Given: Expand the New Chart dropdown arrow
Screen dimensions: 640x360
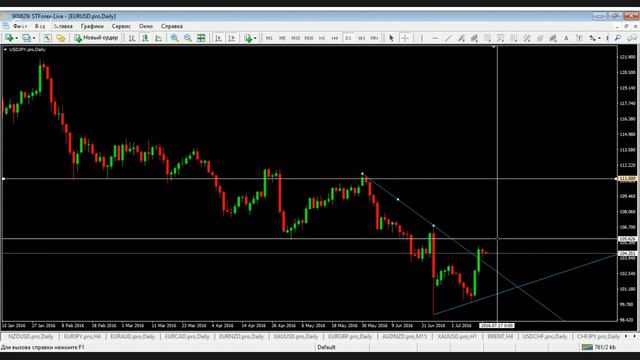Looking at the screenshot, I should (16, 38).
